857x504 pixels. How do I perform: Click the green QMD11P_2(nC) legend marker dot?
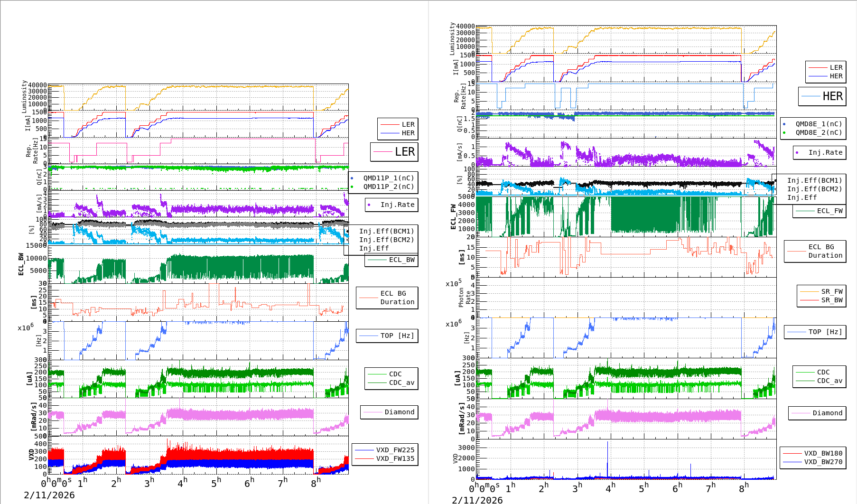(x=352, y=187)
